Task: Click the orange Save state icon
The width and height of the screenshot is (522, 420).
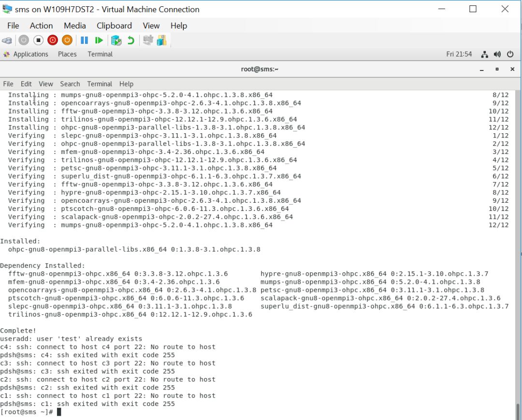Action: 67,40
